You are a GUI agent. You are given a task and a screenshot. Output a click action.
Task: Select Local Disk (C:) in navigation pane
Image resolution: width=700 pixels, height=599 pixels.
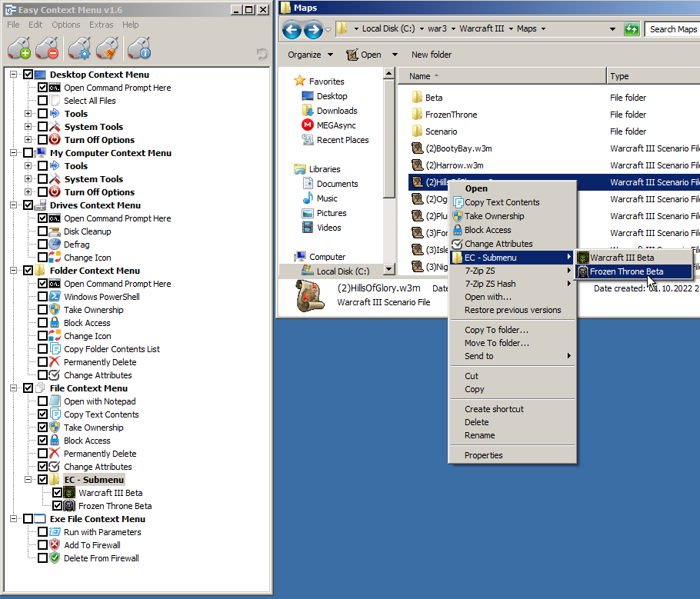click(343, 271)
